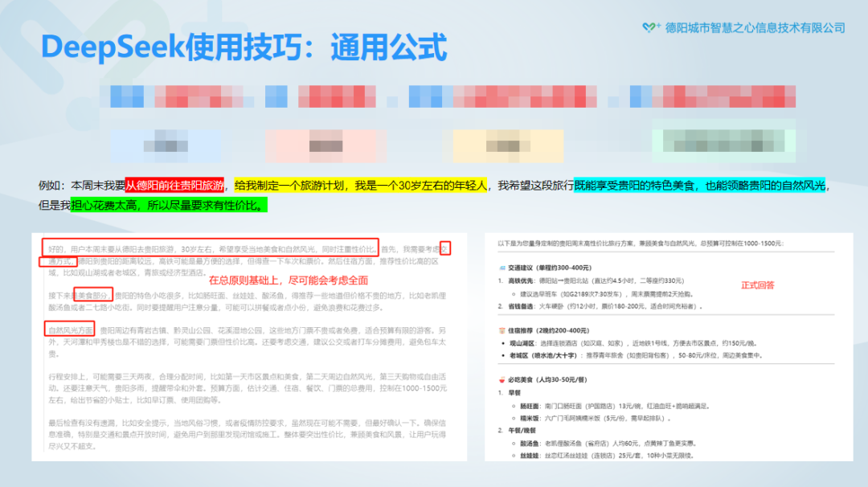Click the red label 正式回答

coord(758,285)
